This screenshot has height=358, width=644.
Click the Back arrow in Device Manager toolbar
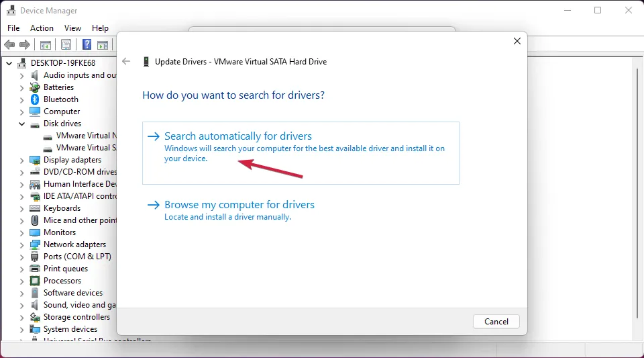[9, 45]
